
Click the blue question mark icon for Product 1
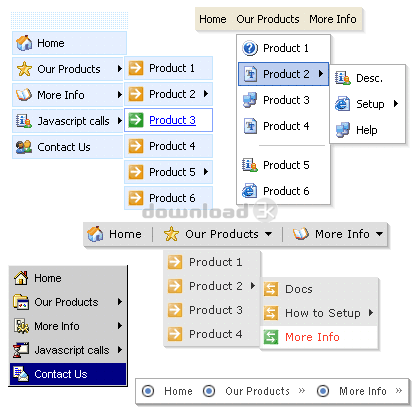point(250,48)
